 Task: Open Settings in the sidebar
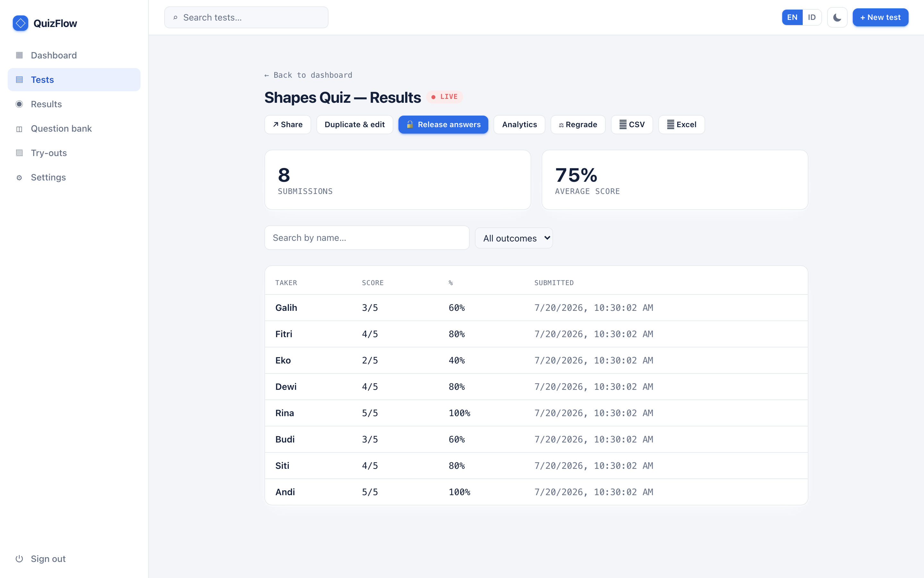74,177
